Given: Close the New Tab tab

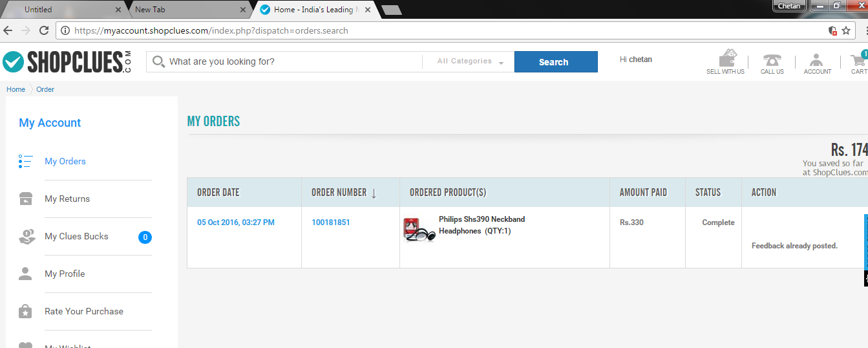Looking at the screenshot, I should [243, 10].
